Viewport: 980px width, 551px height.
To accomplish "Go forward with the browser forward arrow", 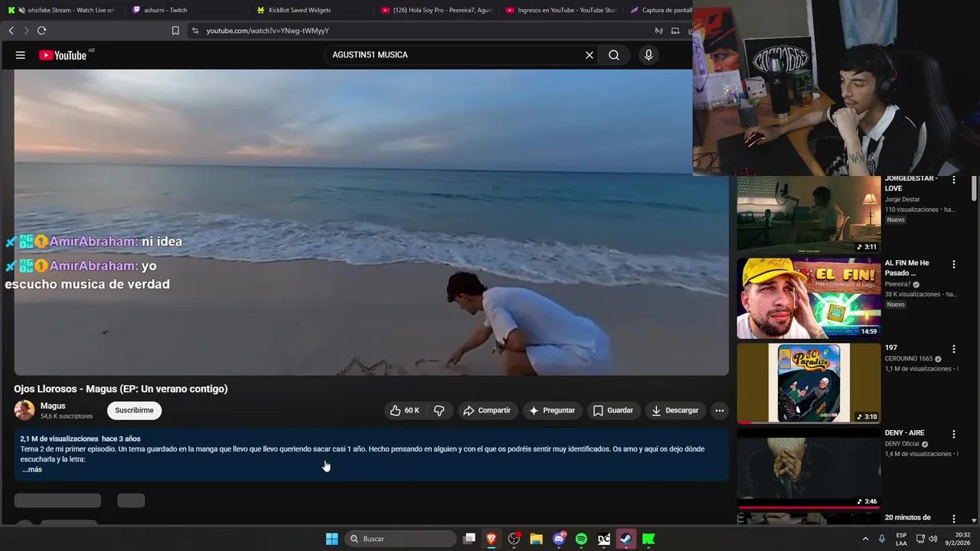I will pyautogui.click(x=26, y=31).
